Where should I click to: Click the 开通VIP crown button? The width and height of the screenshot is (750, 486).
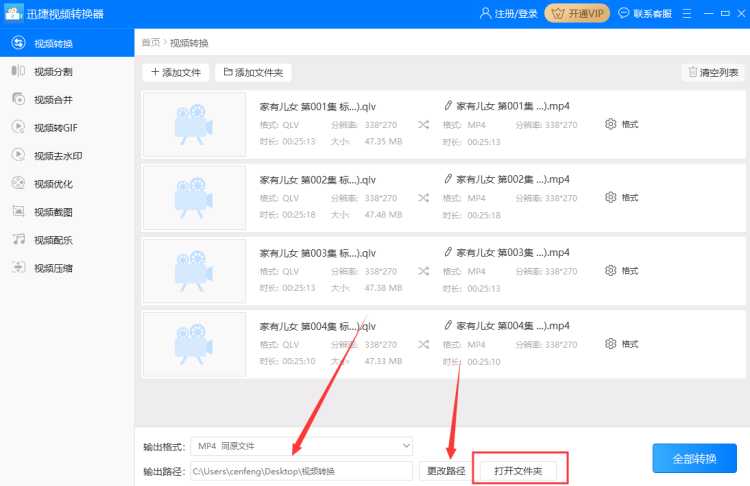point(577,13)
